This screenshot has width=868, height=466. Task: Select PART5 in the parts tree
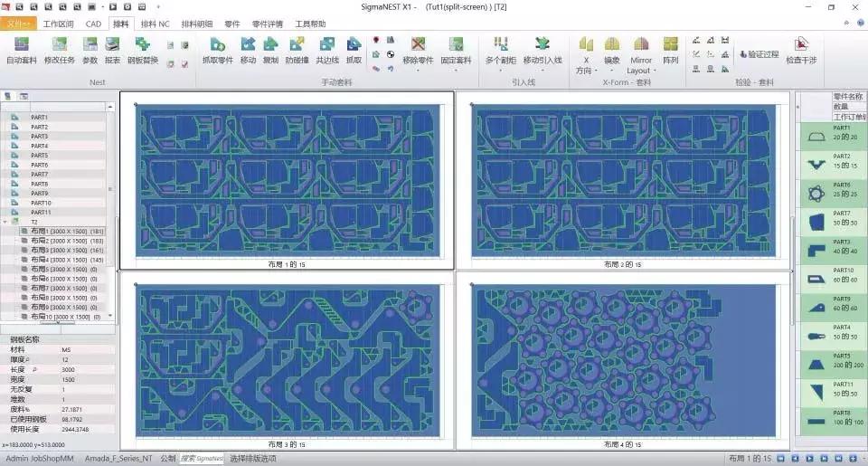tap(39, 155)
